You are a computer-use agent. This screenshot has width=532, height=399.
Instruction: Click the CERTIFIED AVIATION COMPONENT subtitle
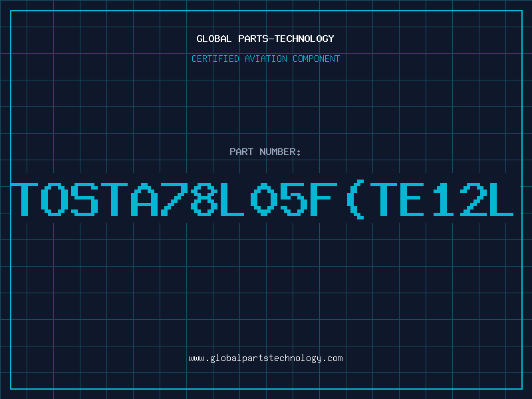click(265, 59)
